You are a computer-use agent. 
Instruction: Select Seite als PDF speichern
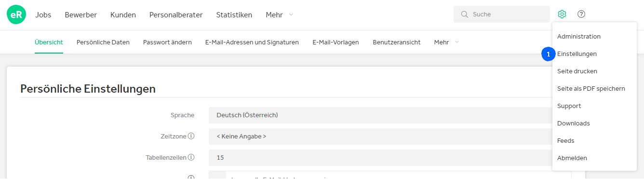591,89
